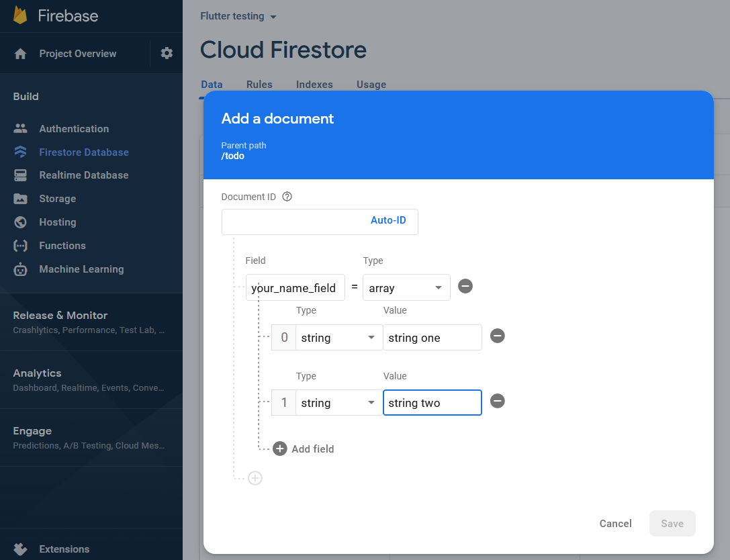Click the Extensions icon
730x560 pixels.
pos(21,549)
